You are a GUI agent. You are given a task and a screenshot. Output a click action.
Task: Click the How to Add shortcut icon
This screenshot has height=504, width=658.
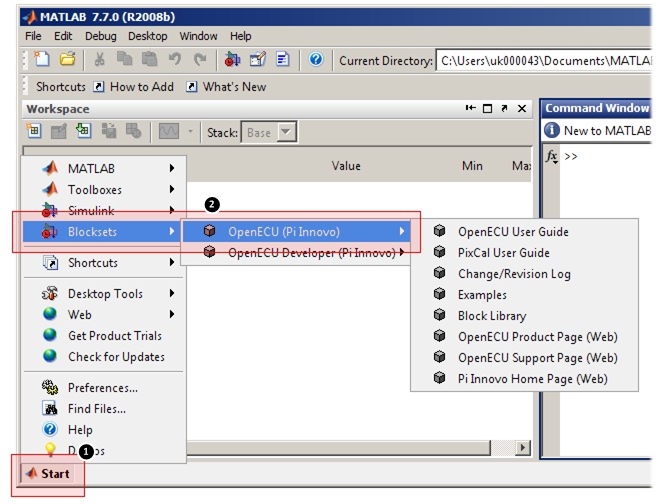click(x=99, y=86)
